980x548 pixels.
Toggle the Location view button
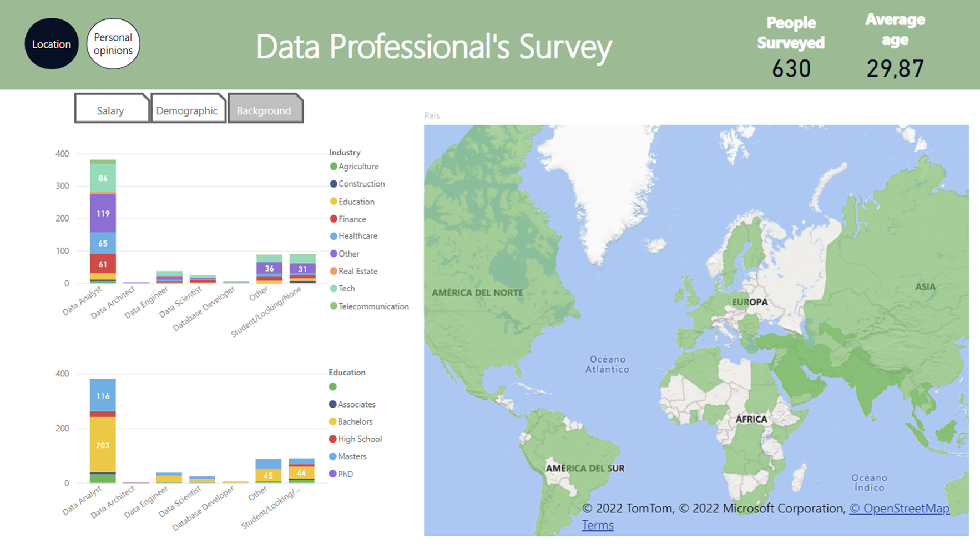coord(52,43)
